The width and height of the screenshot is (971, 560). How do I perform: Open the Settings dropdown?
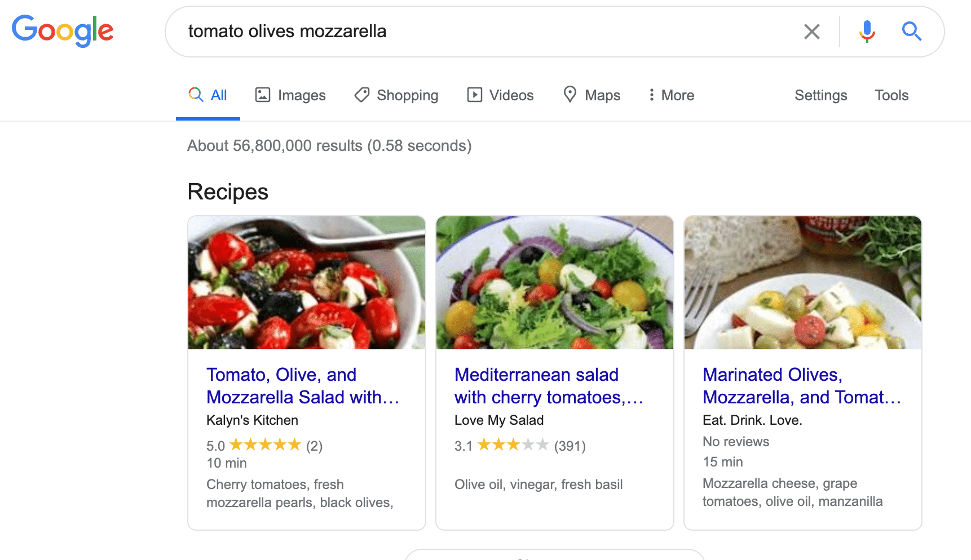[x=821, y=95]
